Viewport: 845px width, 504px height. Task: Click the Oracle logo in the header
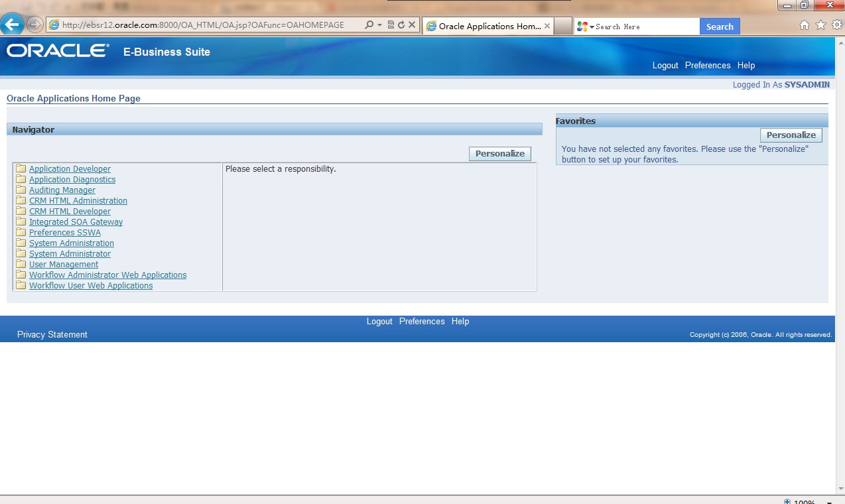tap(58, 51)
